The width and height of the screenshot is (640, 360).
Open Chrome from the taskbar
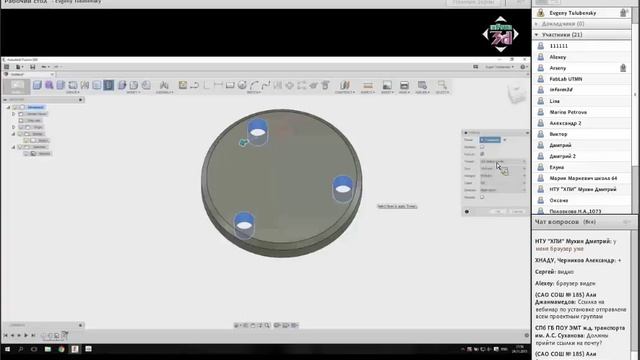pos(61,349)
